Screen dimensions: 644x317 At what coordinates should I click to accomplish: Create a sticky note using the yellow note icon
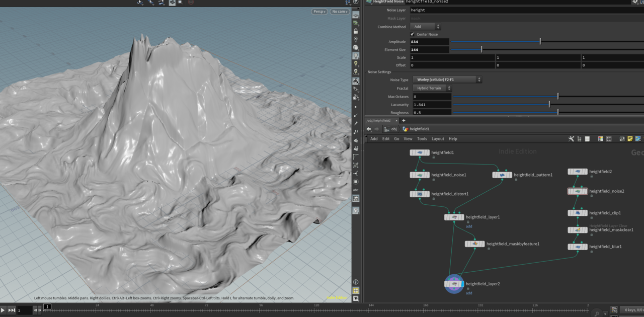coord(630,138)
